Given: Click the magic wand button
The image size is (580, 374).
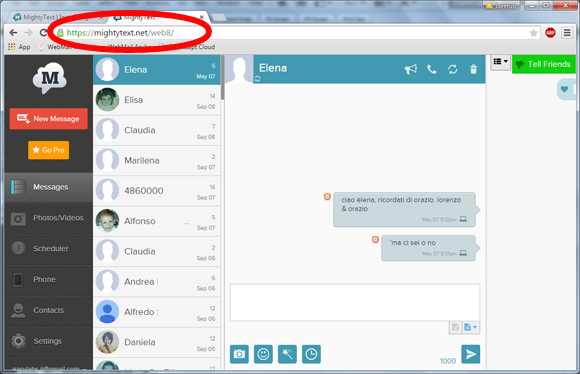Looking at the screenshot, I should tap(287, 354).
